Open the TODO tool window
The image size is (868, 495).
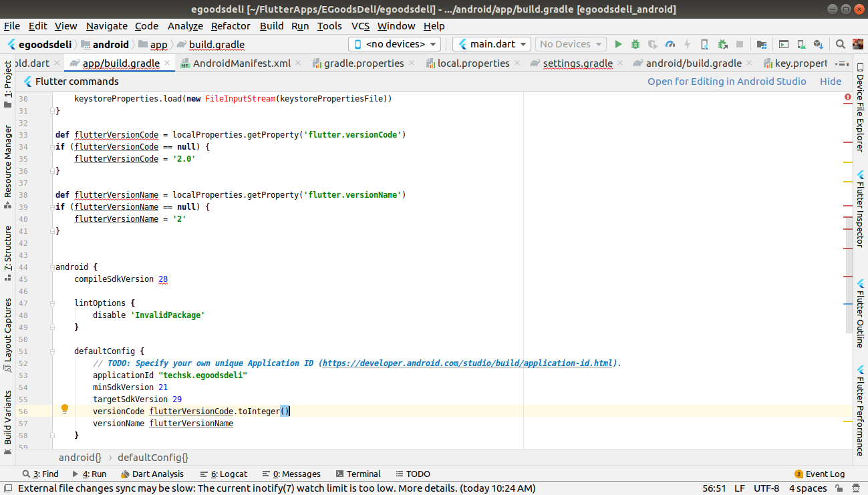click(412, 474)
